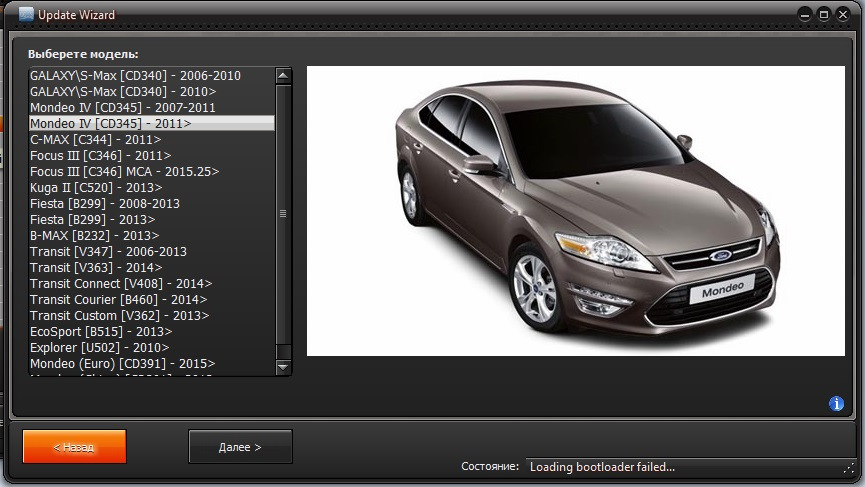This screenshot has width=865, height=487.
Task: Choose Transit [V363] - 2014> entry
Action: (x=96, y=267)
